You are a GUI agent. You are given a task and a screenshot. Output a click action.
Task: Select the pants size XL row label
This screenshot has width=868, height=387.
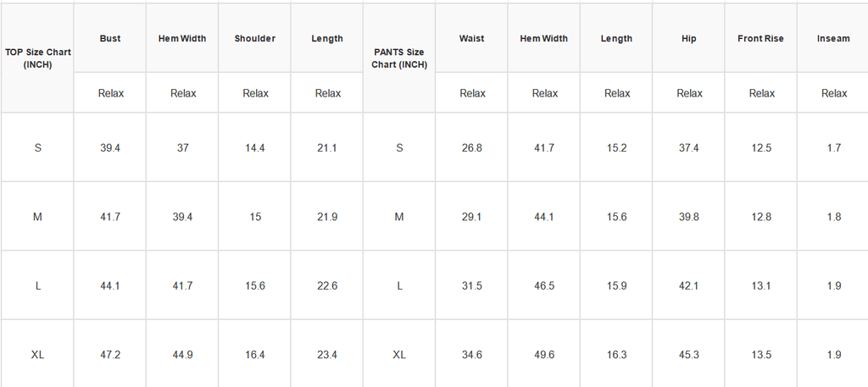(x=399, y=354)
